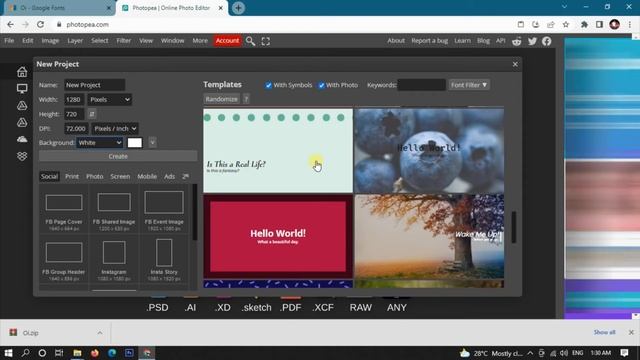Open the browser extensions puzzle icon
This screenshot has height=360, width=640.
click(584, 24)
